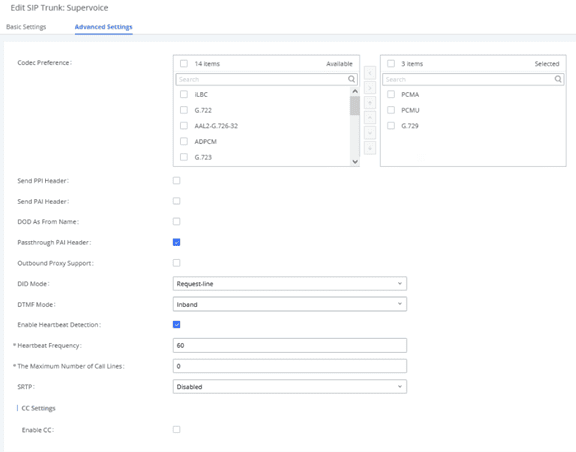Image resolution: width=576 pixels, height=452 pixels.
Task: Click the move-down codec order button
Action: 370,133
